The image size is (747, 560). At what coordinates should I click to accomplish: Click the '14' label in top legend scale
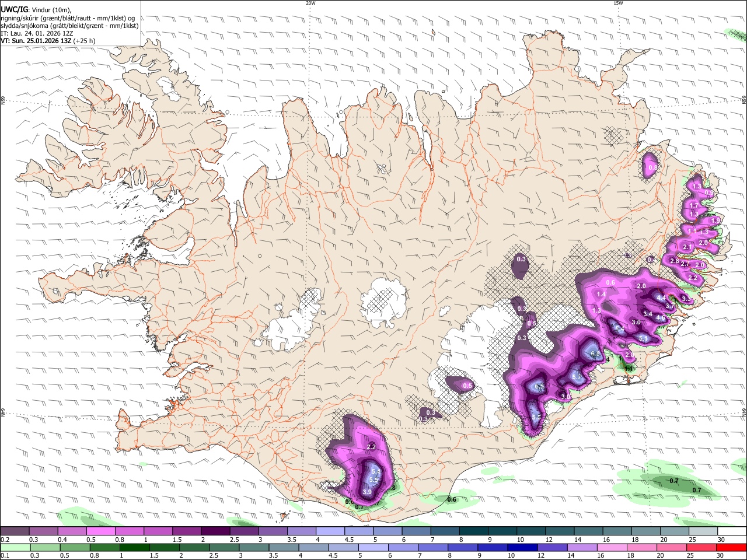[578, 540]
